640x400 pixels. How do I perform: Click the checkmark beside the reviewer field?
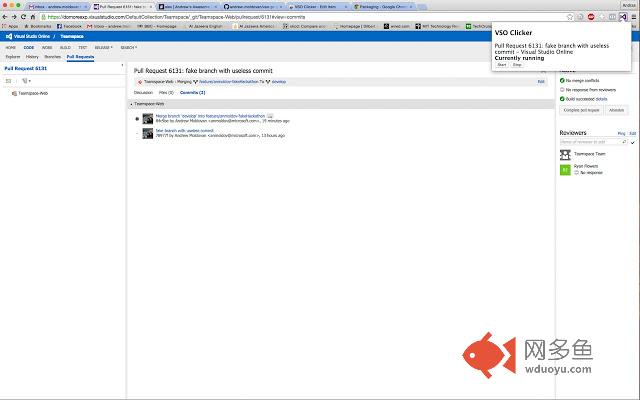click(633, 142)
